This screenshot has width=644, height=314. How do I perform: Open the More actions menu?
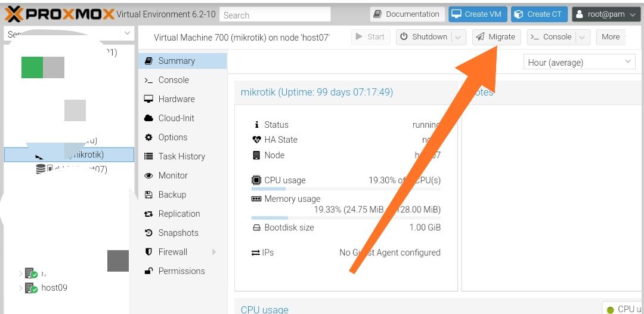611,37
